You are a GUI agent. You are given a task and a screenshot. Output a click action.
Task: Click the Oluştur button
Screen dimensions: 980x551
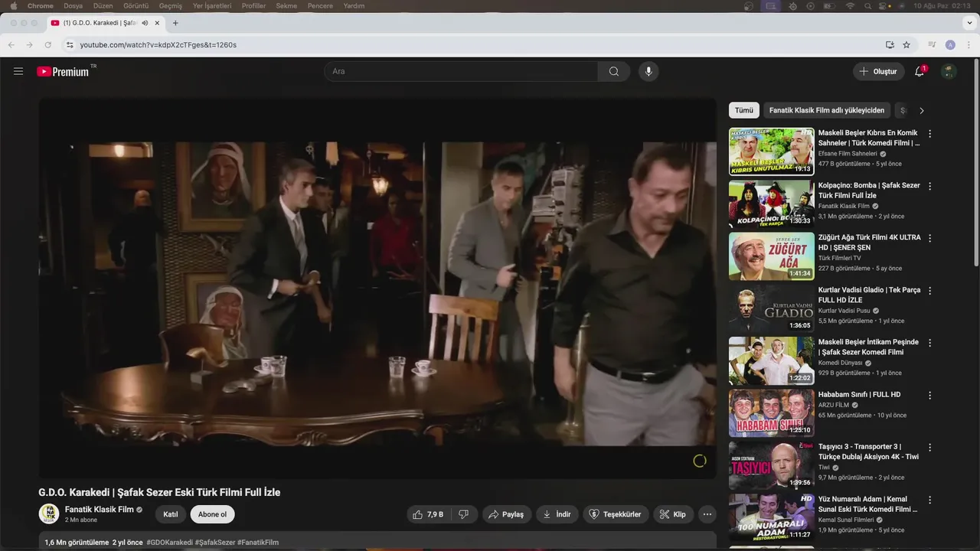point(878,71)
